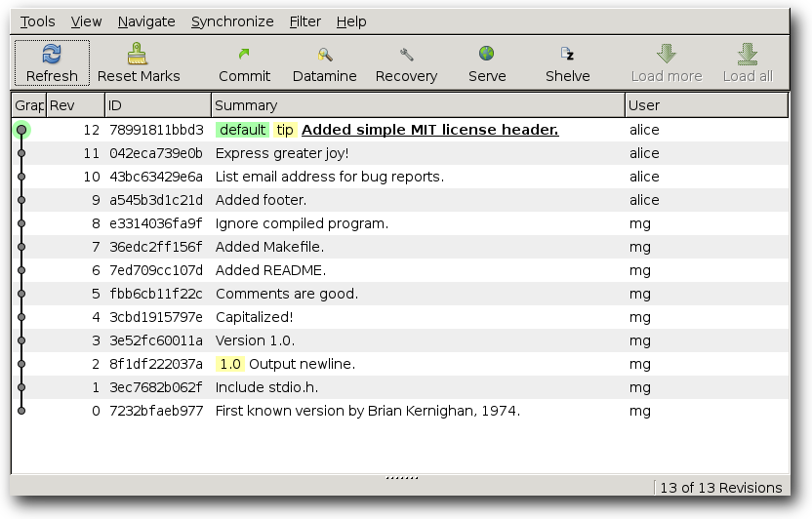Open the Synchronize menu
Image resolution: width=812 pixels, height=519 pixels.
pos(232,21)
